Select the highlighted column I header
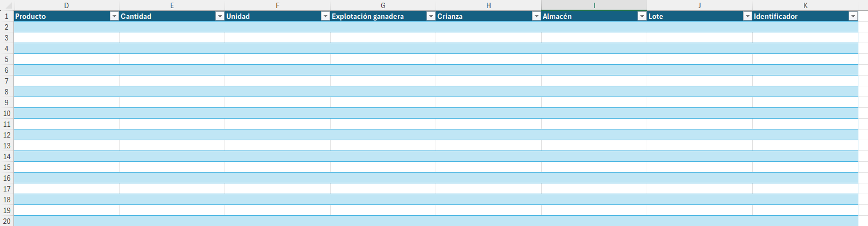 tap(594, 5)
